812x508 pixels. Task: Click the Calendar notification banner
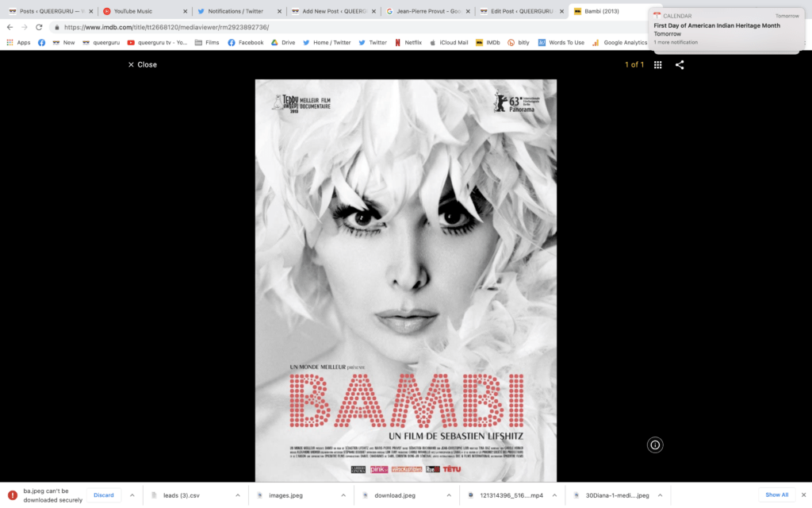[726, 29]
